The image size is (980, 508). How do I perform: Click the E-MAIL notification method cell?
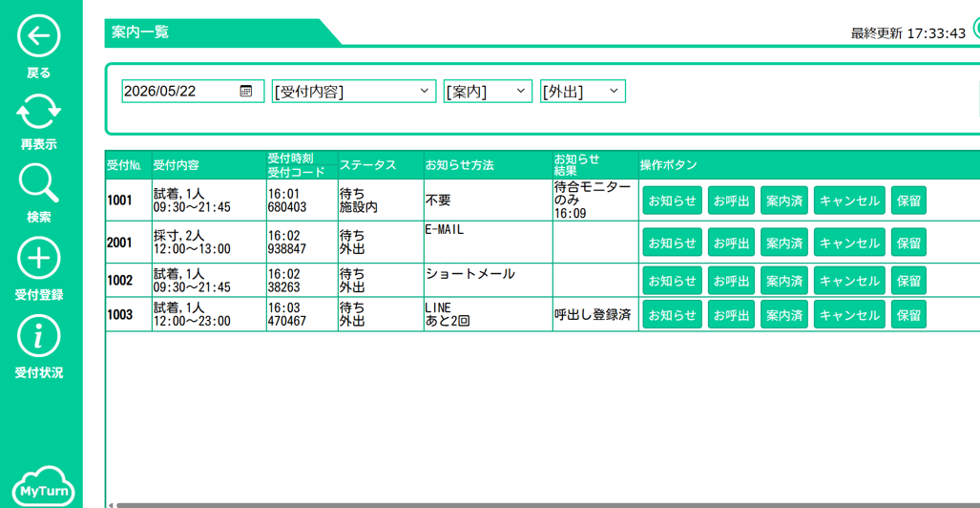pos(489,243)
